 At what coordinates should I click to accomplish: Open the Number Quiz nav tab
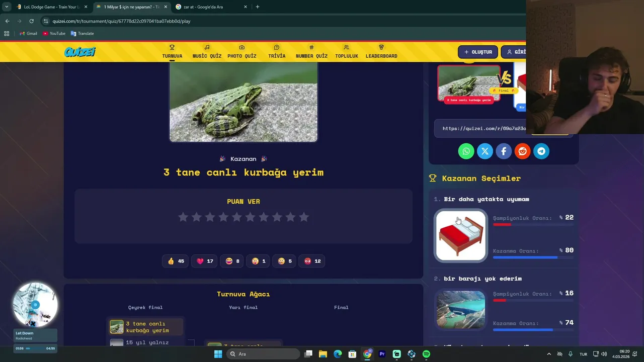[x=311, y=52]
